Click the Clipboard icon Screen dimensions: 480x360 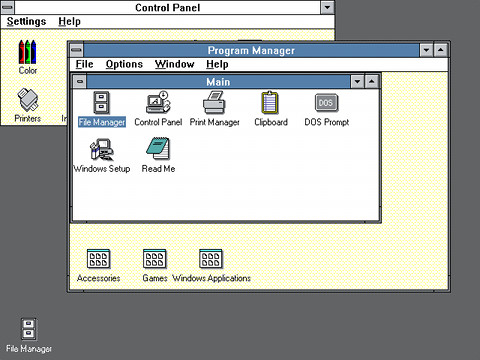270,103
